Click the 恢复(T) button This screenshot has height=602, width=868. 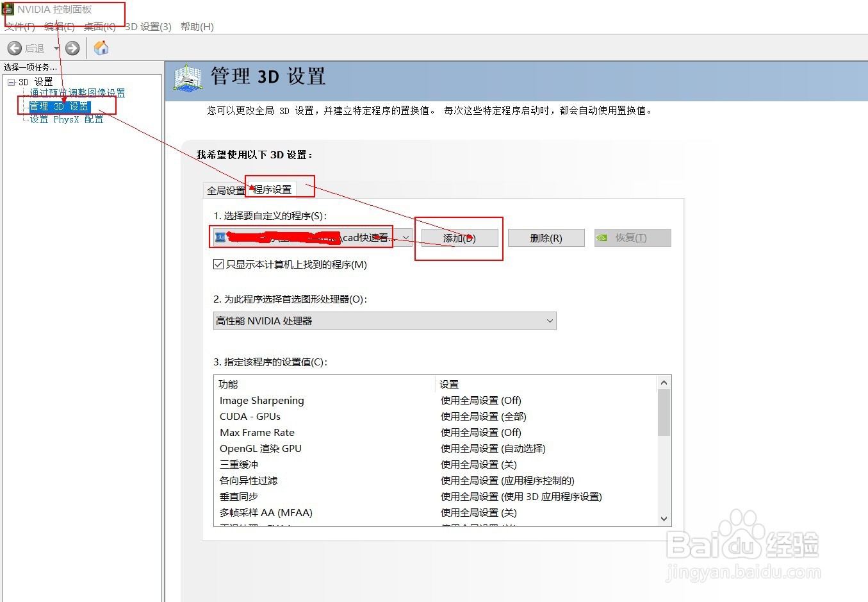pyautogui.click(x=633, y=238)
